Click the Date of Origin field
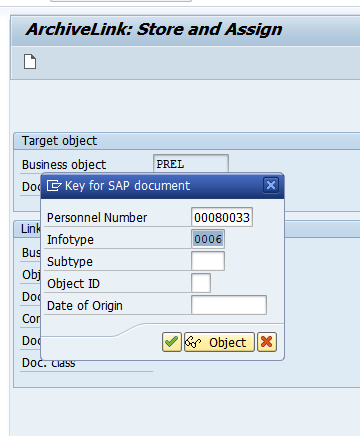Viewport: 360px width, 436px height. pos(229,305)
